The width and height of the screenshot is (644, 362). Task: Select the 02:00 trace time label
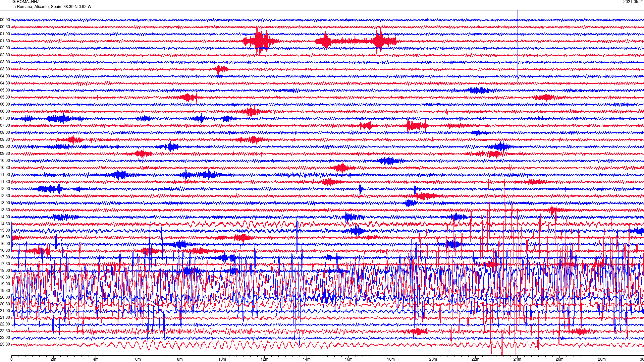click(5, 48)
